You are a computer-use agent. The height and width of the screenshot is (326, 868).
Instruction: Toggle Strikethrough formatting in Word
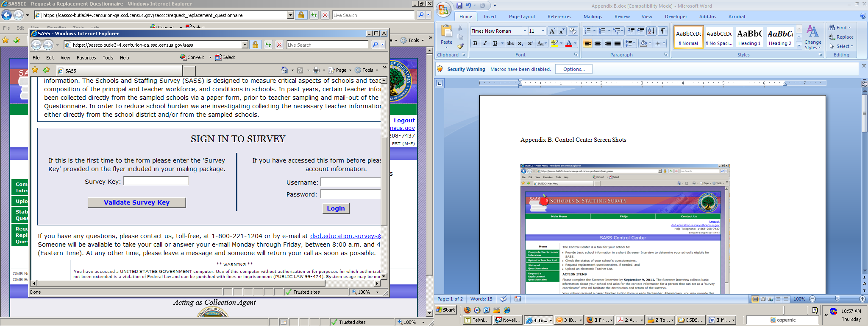[x=510, y=43]
